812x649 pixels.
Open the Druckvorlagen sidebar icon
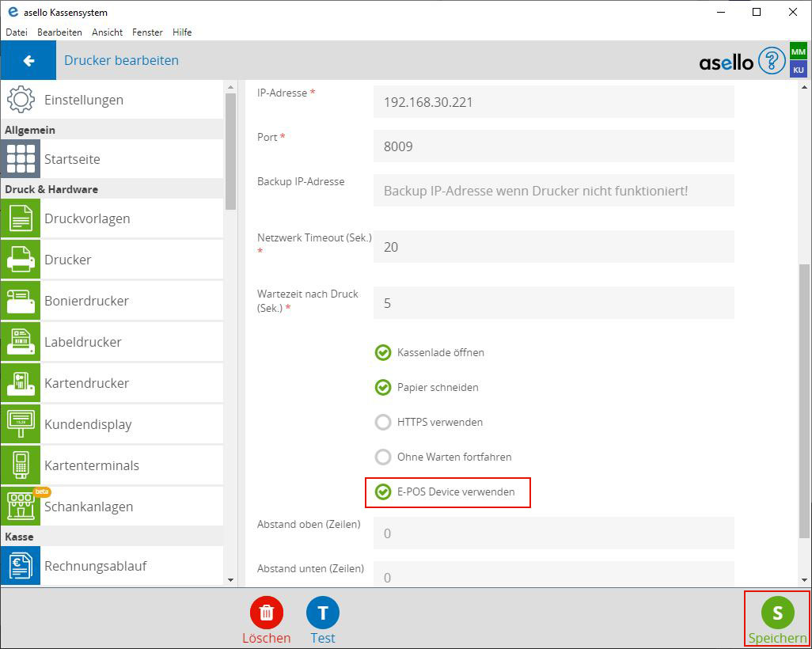tap(21, 218)
